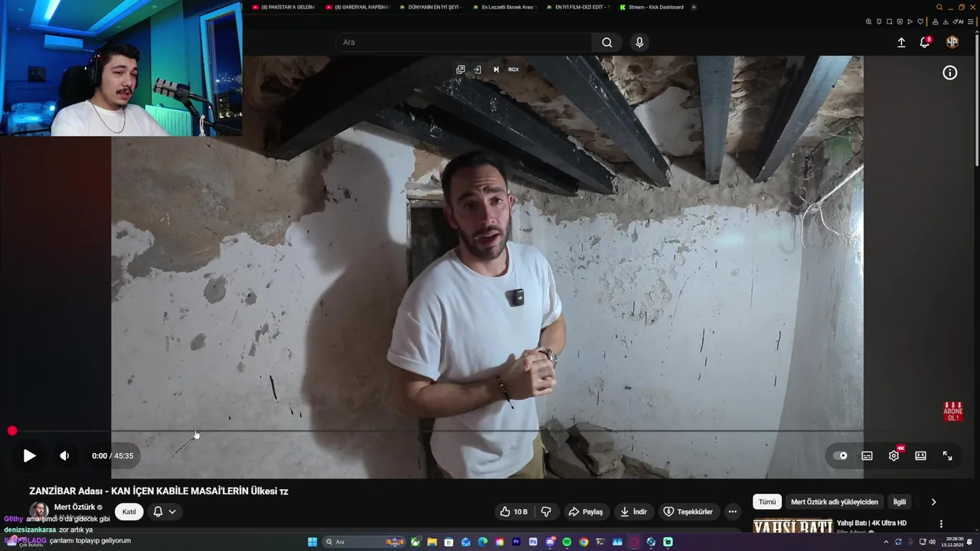Image resolution: width=980 pixels, height=551 pixels.
Task: Select 'Mert Öztürk adlı yükleyiciden' chip
Action: [835, 502]
